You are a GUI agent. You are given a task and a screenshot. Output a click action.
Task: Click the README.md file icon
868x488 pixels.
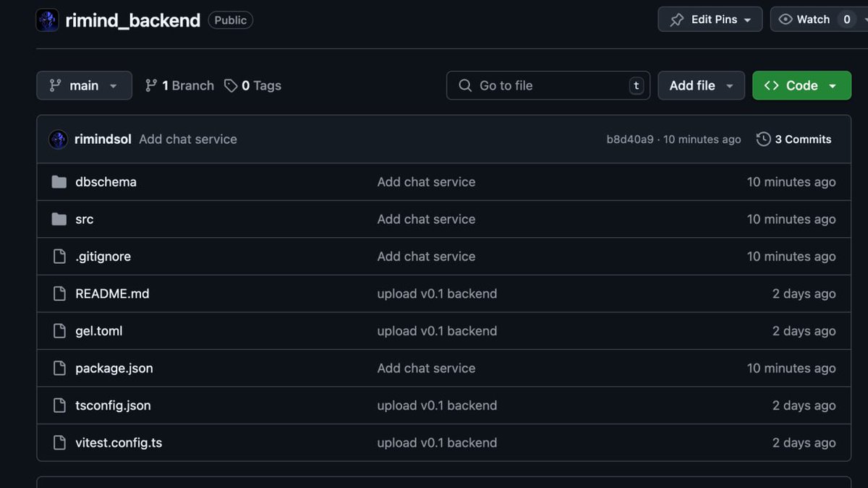click(x=59, y=294)
